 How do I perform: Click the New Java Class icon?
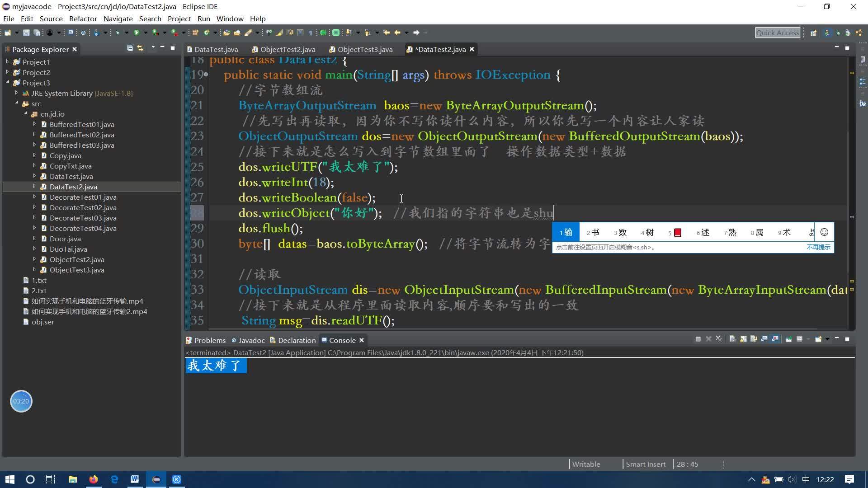click(207, 33)
